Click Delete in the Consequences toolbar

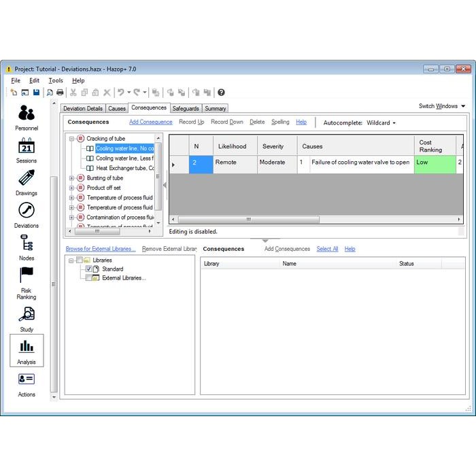coord(257,122)
